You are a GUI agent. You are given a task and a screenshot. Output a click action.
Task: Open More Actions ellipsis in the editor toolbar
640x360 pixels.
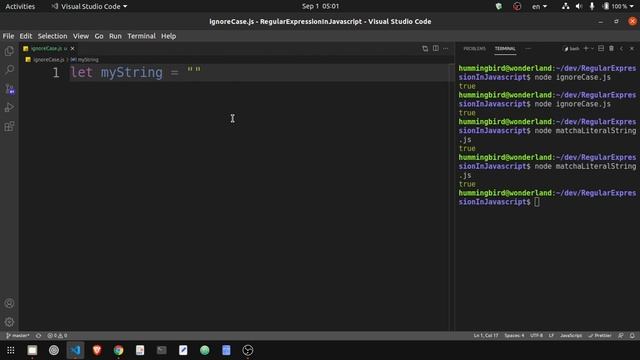point(446,49)
